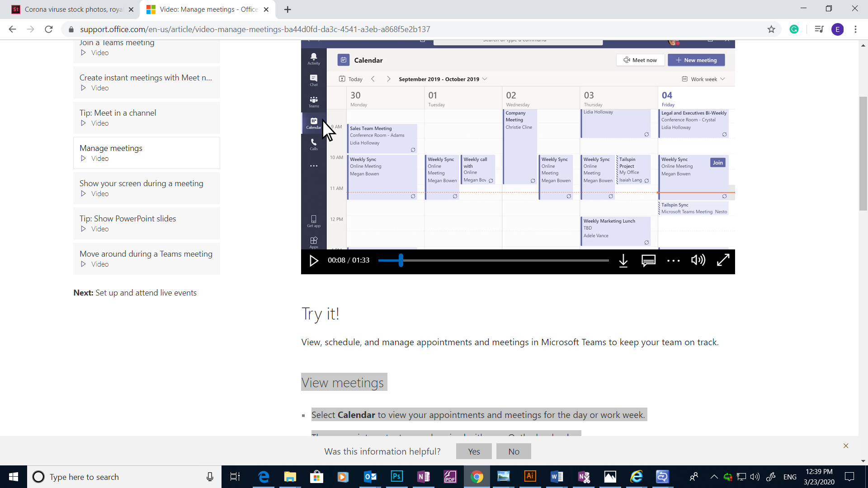Screen dimensions: 868x488
Task: Click Today in calendar toolbar
Action: click(351, 79)
